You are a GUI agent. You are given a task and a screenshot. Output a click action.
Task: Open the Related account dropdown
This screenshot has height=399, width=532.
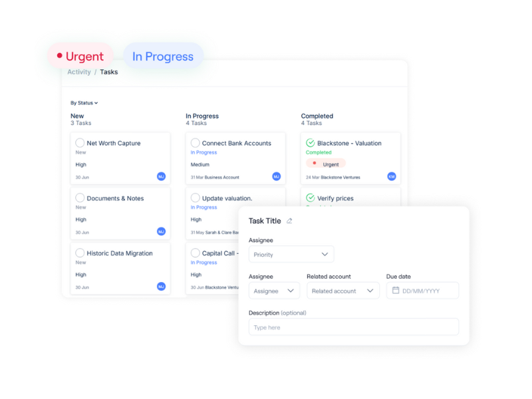pos(342,291)
